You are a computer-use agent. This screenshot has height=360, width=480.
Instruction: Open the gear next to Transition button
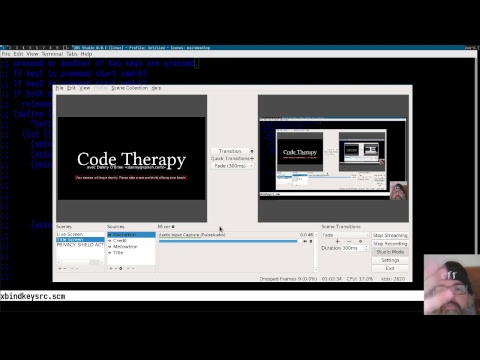(252, 151)
